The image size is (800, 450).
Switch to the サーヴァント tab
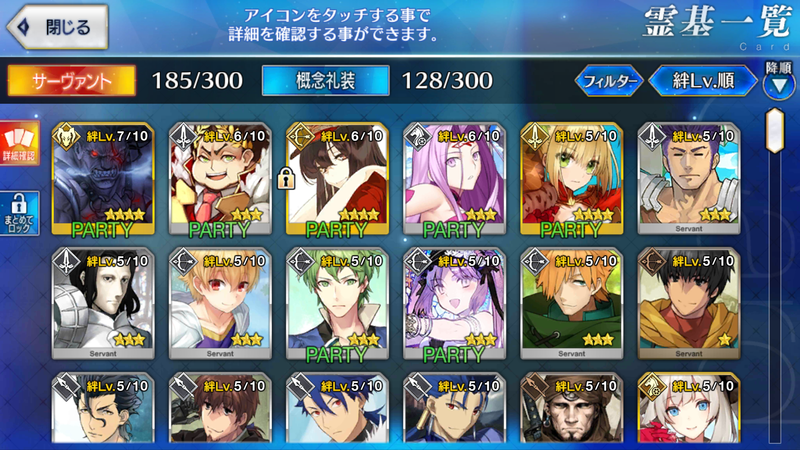tap(71, 81)
